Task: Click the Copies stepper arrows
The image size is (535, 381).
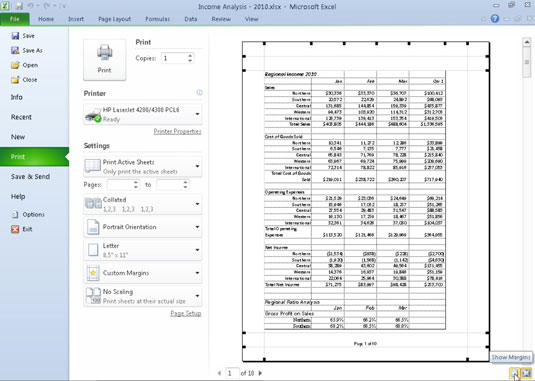Action: tap(190, 58)
